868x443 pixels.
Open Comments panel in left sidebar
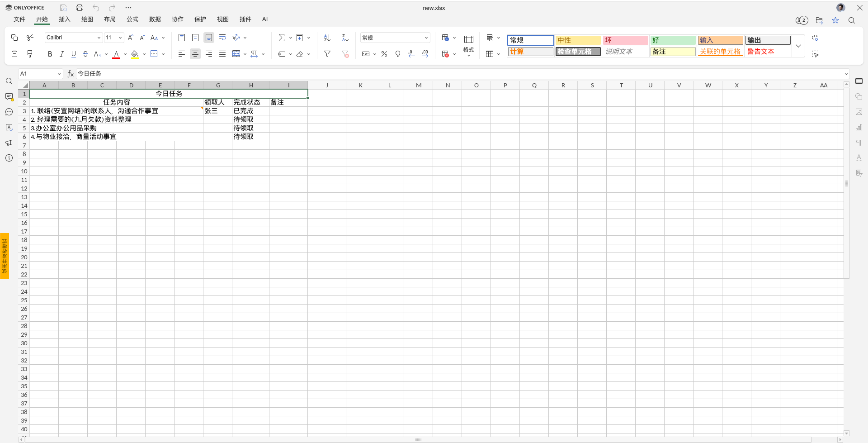[x=9, y=97]
